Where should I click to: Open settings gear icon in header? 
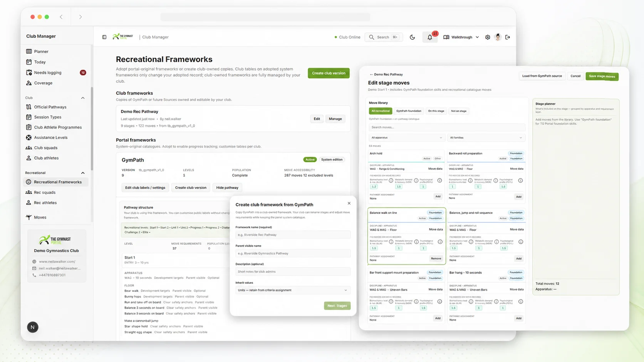pos(488,37)
